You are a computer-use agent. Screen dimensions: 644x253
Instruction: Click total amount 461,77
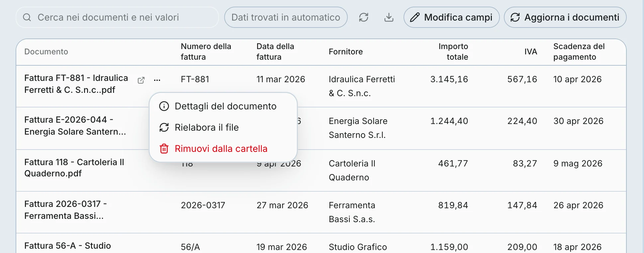point(453,163)
